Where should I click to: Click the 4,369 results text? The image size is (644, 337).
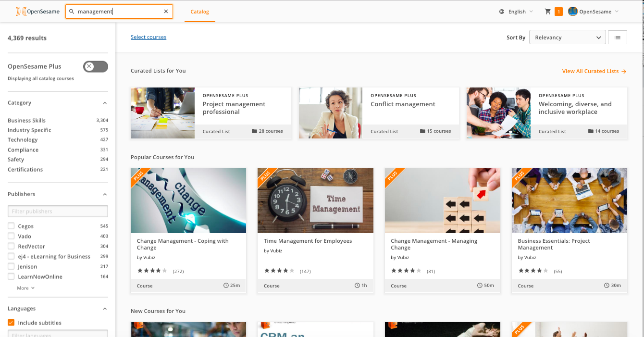27,38
